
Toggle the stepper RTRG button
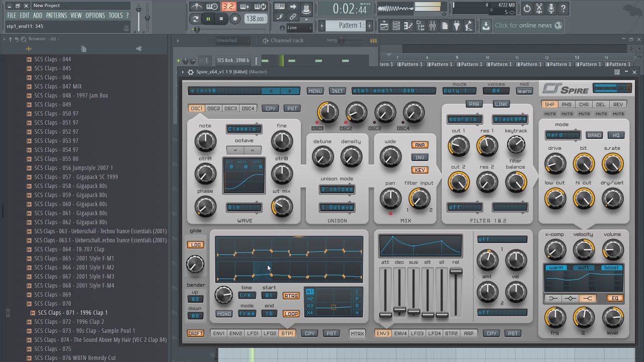(x=291, y=296)
